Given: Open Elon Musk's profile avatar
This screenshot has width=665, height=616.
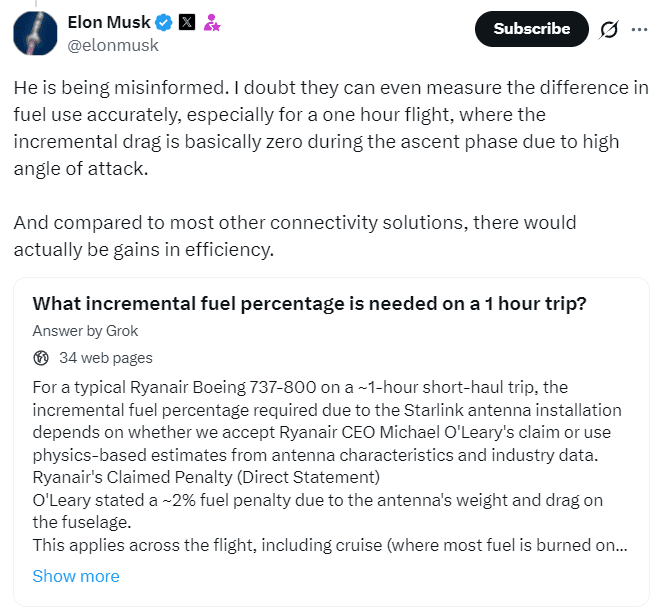Looking at the screenshot, I should [35, 33].
